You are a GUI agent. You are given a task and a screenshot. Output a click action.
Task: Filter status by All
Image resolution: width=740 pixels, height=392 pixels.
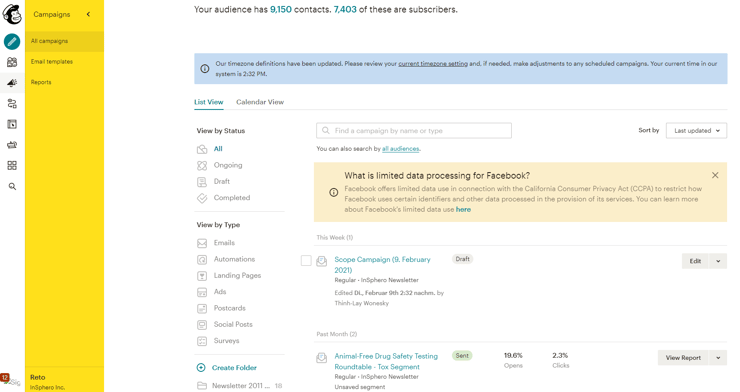[218, 149]
